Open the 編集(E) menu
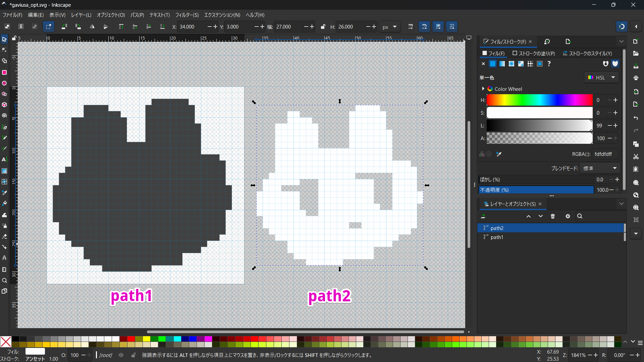644x362 pixels. 36,15
